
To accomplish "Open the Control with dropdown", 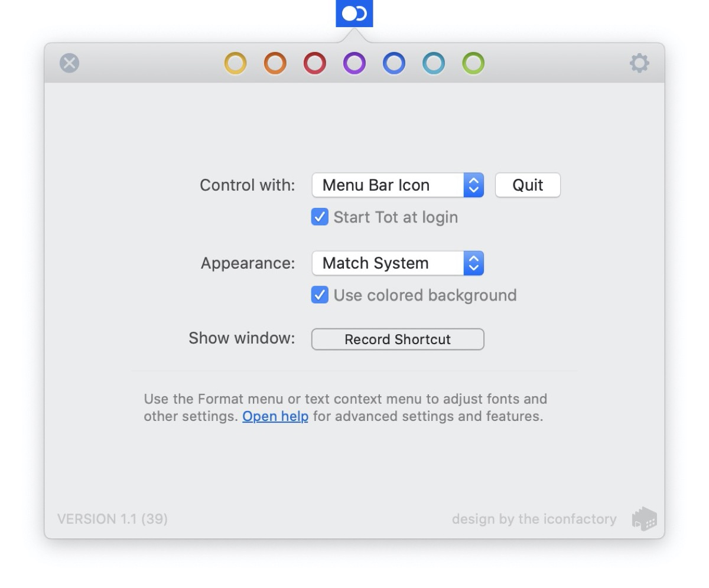I will pos(398,185).
